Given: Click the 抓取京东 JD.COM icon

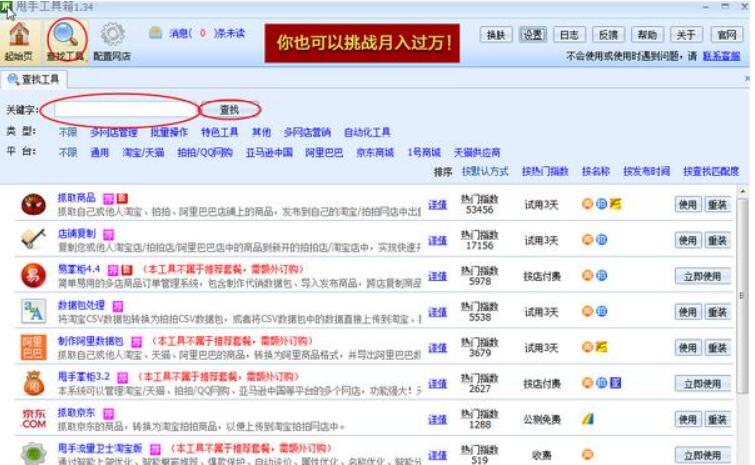Looking at the screenshot, I should click(x=34, y=419).
